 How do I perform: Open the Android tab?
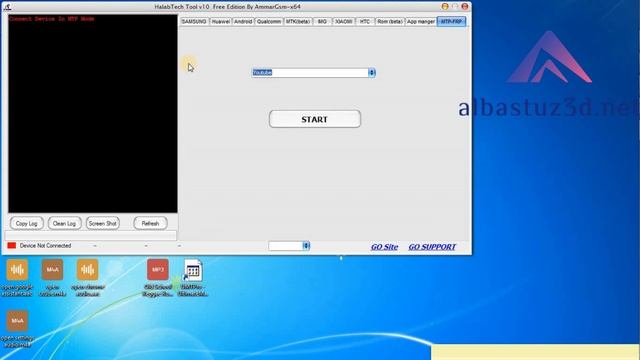pyautogui.click(x=243, y=21)
